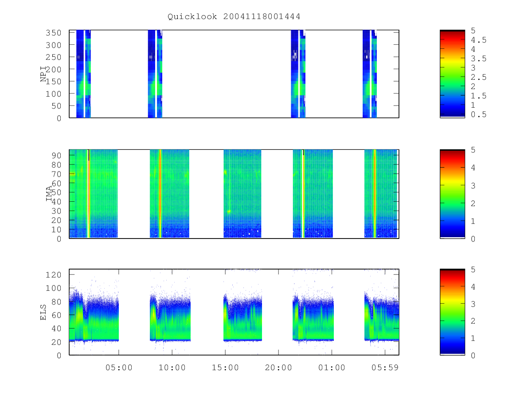Screen dimensions: 532x399
Task: Click the 2.5 label on NPI color bar
Action: 479,78
